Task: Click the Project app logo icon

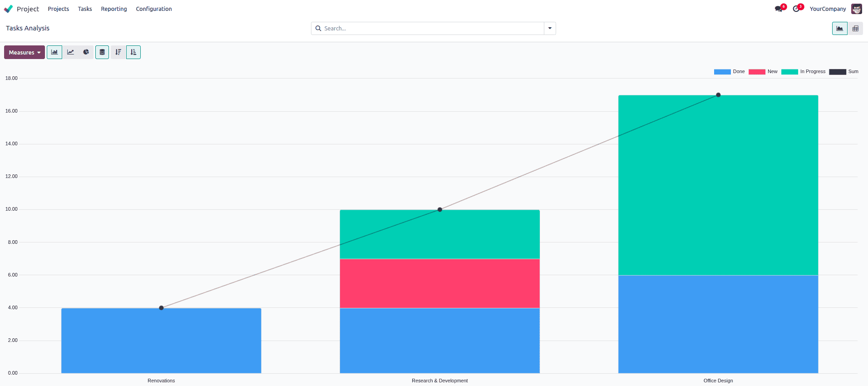Action: coord(8,9)
